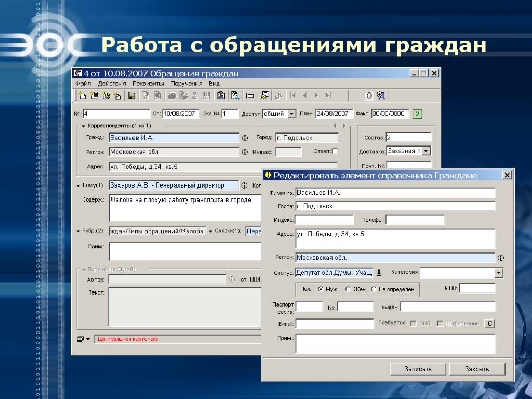Expand the Связки(1) section triangle
The width and height of the screenshot is (532, 399).
tap(210, 231)
